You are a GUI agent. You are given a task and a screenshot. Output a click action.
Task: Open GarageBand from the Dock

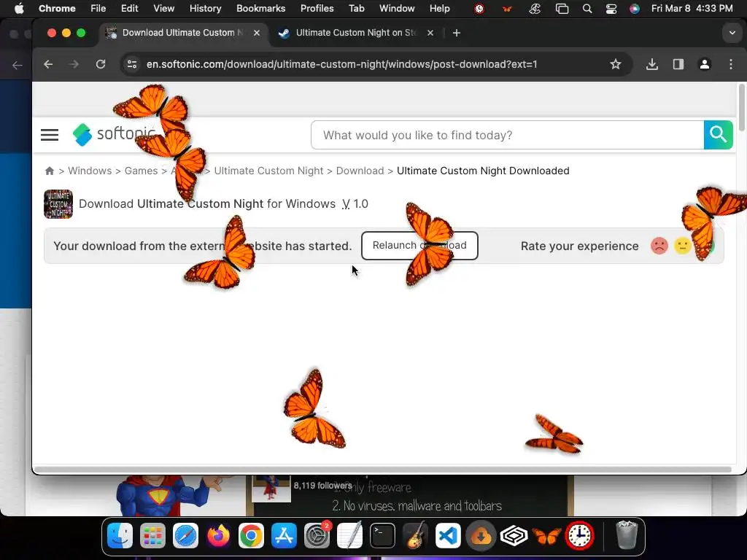415,536
